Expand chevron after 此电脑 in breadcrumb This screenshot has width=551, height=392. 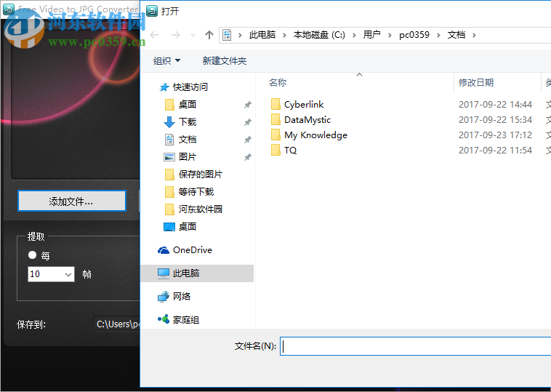284,35
